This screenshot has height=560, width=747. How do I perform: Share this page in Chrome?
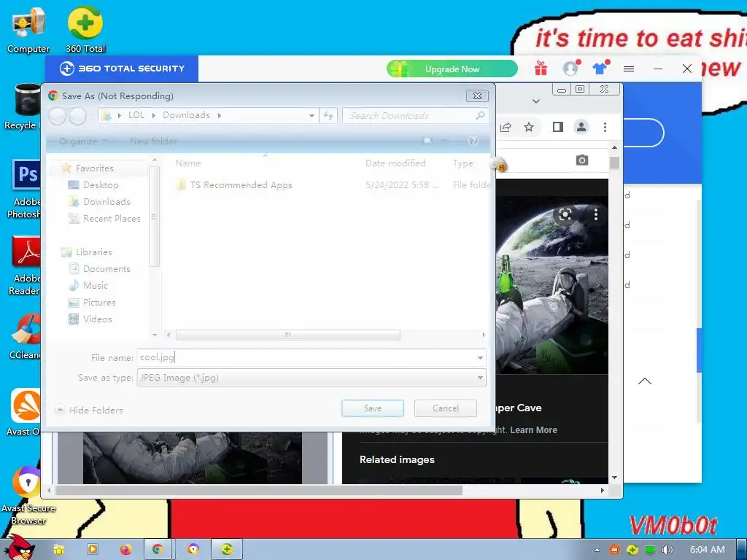pyautogui.click(x=506, y=127)
